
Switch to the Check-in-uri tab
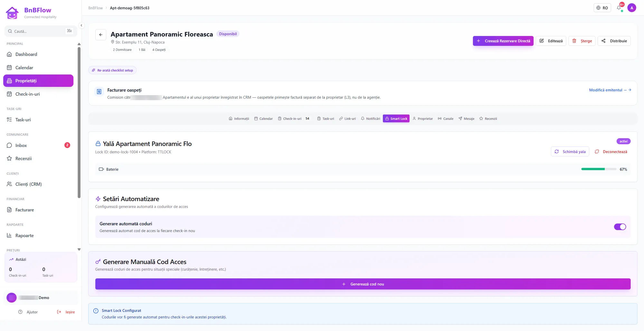[x=293, y=119]
